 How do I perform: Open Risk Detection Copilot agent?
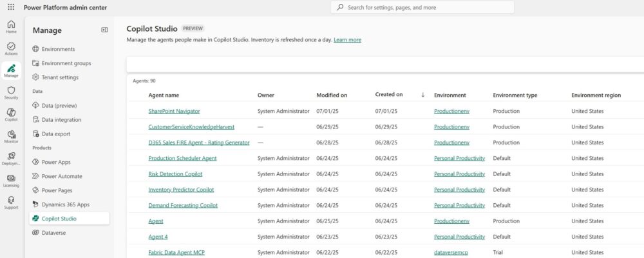tap(175, 174)
